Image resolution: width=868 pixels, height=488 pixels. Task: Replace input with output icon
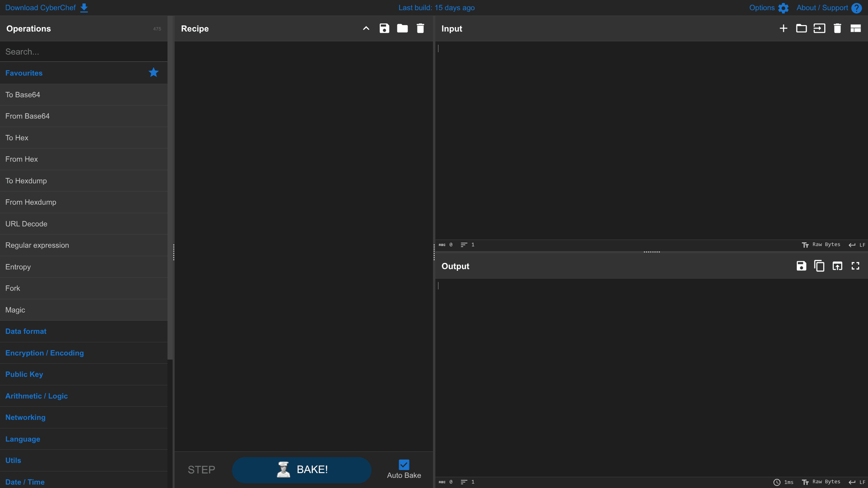(837, 266)
